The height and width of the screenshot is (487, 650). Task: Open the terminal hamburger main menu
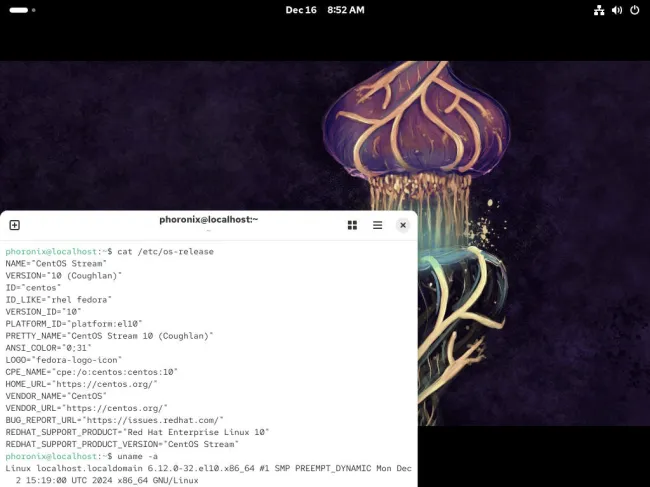click(x=378, y=225)
